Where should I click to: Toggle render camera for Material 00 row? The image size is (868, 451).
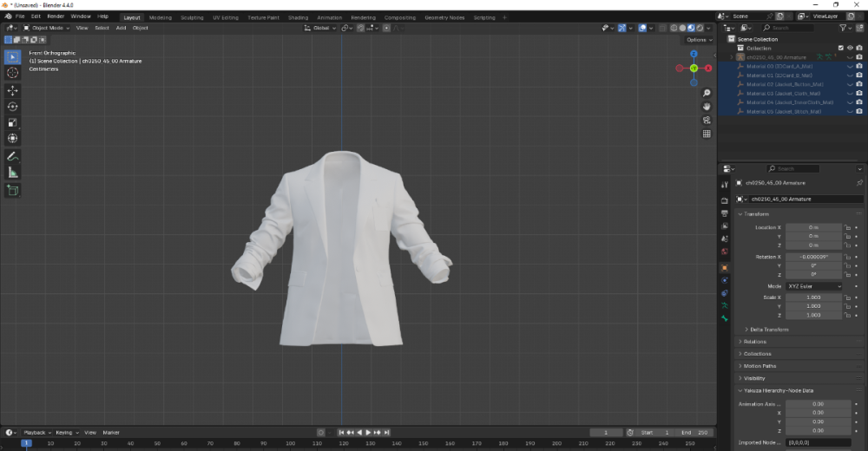click(x=859, y=67)
